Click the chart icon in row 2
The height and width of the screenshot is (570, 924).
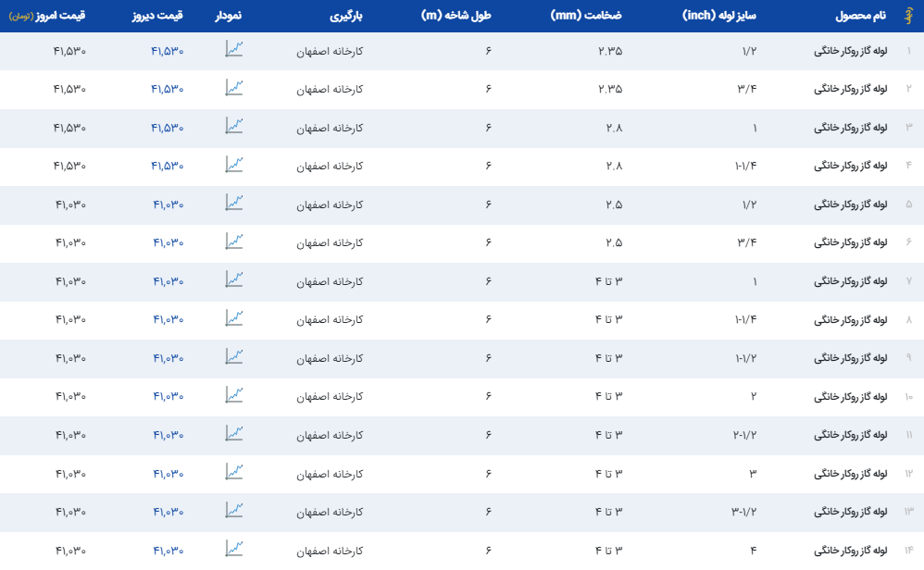pyautogui.click(x=234, y=89)
